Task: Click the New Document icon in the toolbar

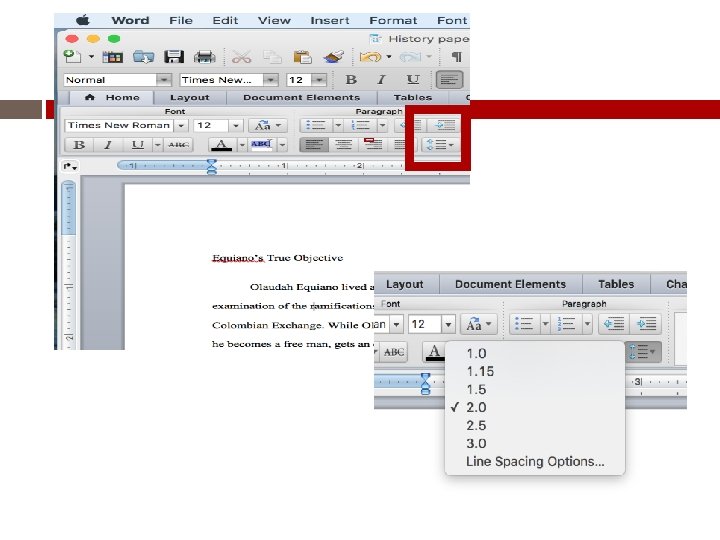Action: (x=73, y=57)
